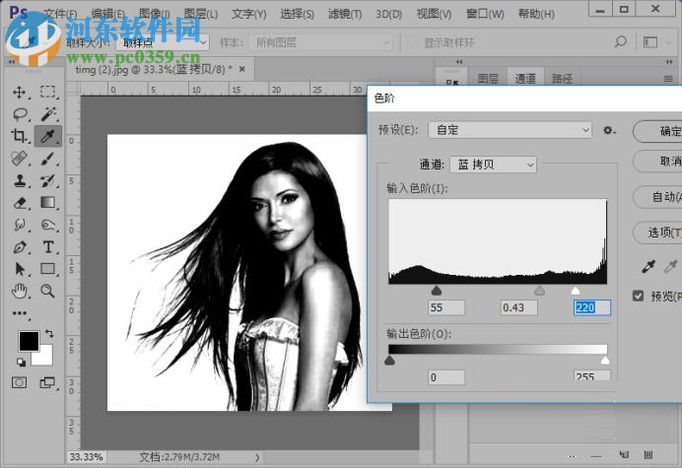Cancel the Levels dialog
This screenshot has height=468, width=682.
click(659, 161)
